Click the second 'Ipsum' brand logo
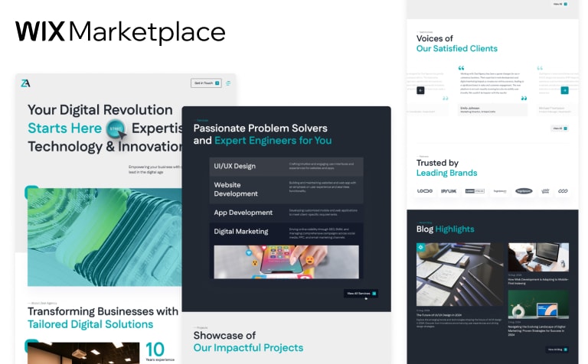The height and width of the screenshot is (364, 588). click(x=449, y=191)
